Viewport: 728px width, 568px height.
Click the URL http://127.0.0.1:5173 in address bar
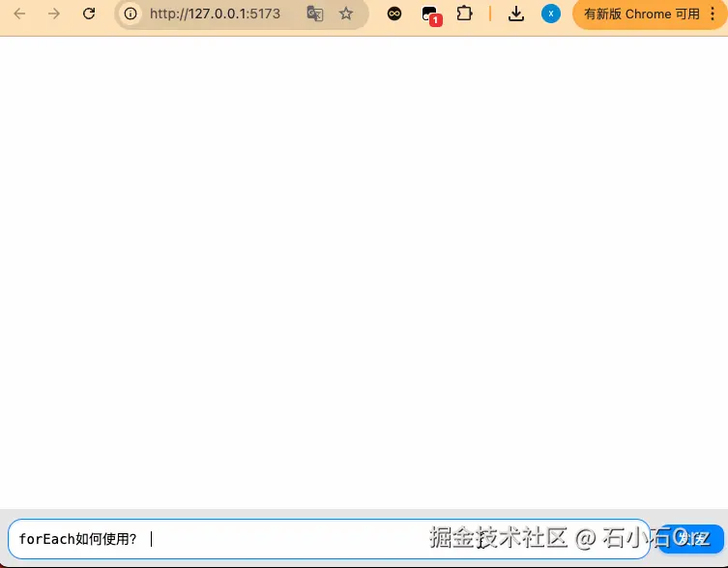(x=215, y=14)
